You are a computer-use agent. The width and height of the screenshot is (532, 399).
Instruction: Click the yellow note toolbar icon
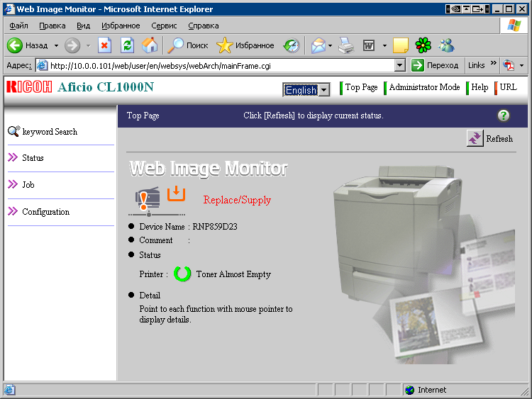[400, 45]
